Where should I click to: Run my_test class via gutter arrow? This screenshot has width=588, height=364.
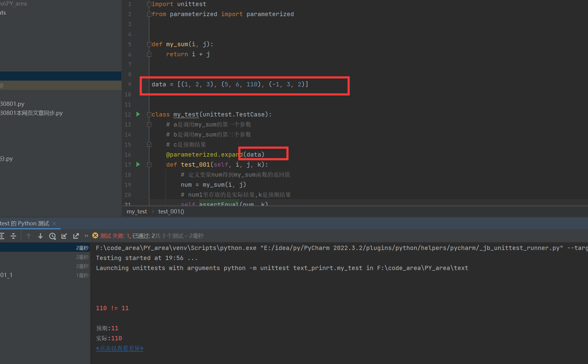pyautogui.click(x=138, y=114)
